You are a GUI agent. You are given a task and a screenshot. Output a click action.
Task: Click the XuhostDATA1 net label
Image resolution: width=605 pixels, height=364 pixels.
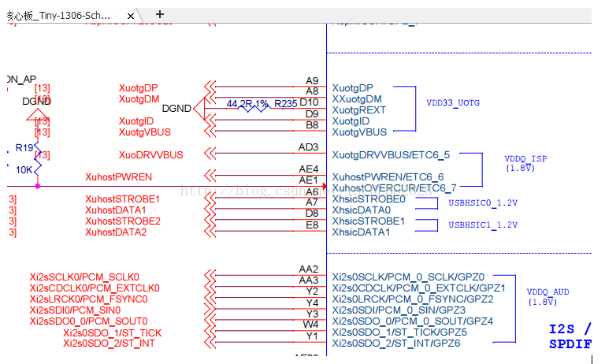[115, 210]
